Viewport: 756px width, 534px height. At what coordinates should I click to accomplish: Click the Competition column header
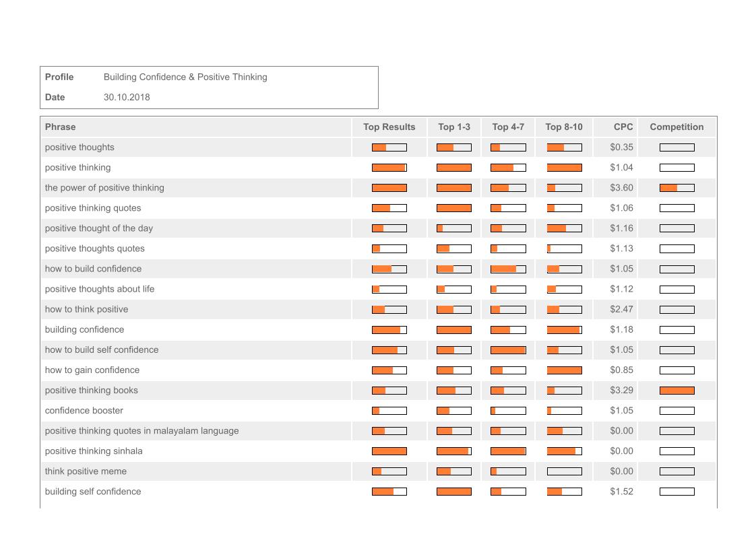tap(676, 127)
